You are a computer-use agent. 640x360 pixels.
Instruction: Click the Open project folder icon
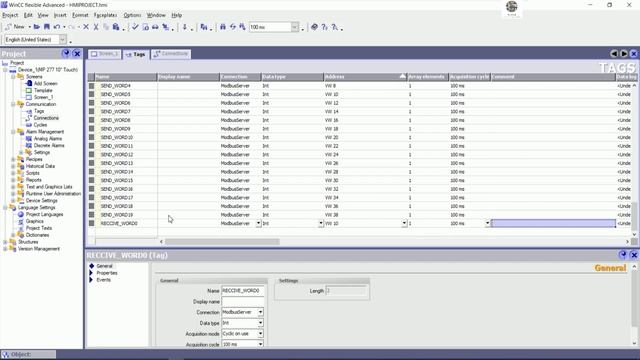coord(37,27)
